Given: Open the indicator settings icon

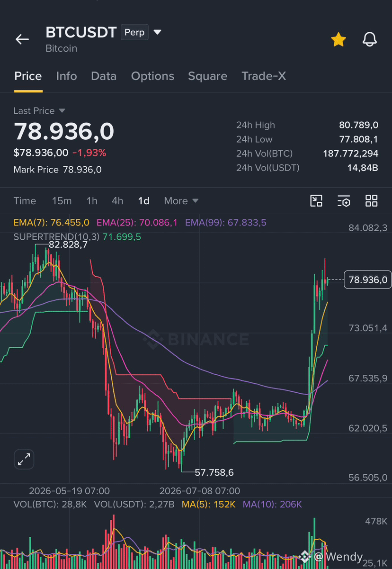Looking at the screenshot, I should 344,201.
